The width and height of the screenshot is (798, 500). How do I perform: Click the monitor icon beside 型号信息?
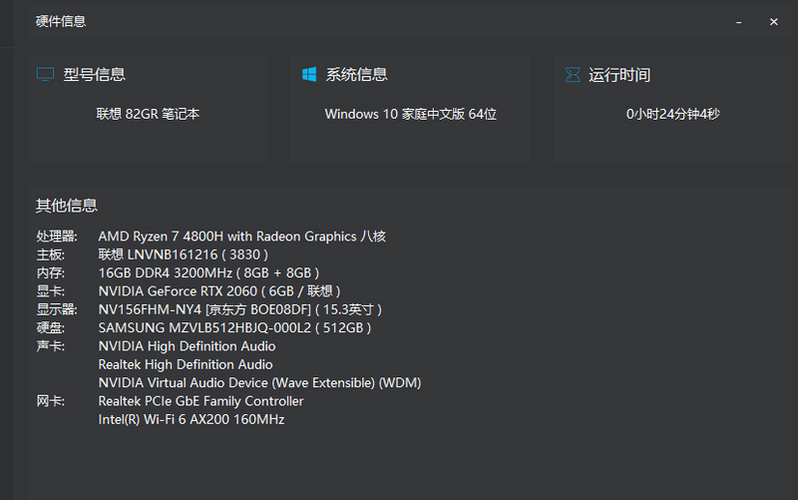[45, 75]
